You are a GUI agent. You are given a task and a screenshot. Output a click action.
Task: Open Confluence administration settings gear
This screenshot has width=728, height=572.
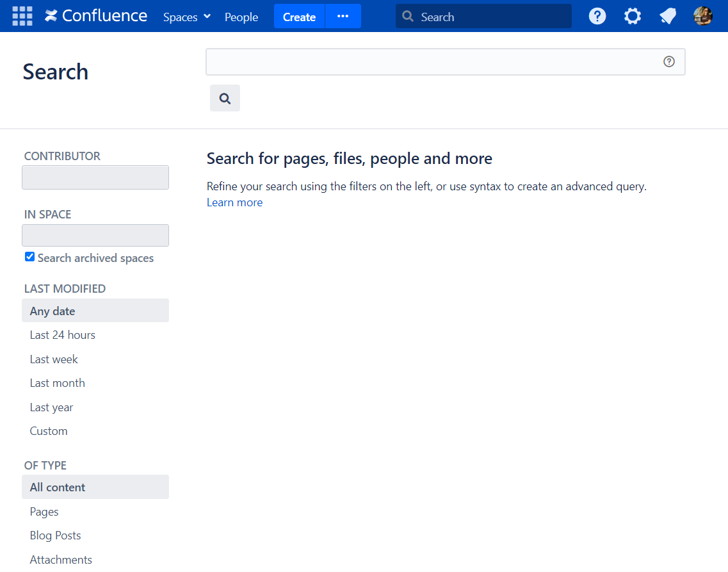pyautogui.click(x=632, y=16)
